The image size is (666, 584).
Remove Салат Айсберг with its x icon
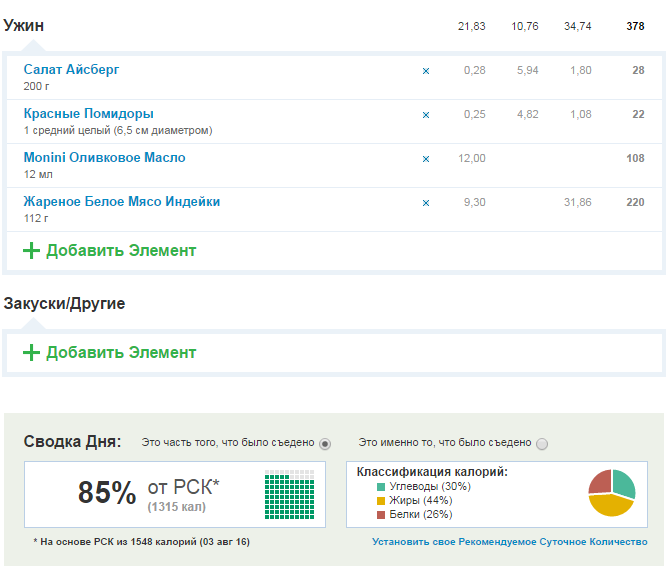click(425, 71)
